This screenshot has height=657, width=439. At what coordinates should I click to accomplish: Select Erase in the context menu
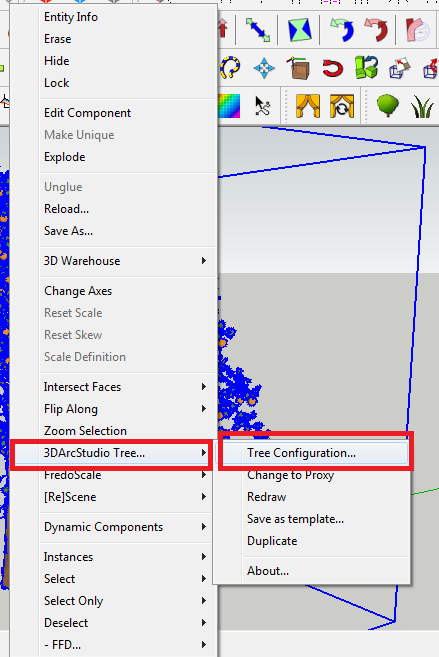click(x=127, y=39)
